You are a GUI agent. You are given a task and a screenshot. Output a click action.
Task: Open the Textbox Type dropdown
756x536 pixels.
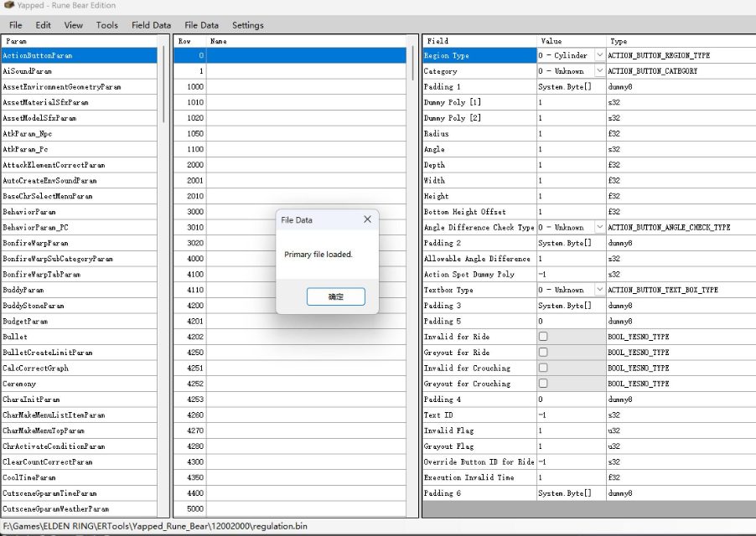[x=599, y=290]
